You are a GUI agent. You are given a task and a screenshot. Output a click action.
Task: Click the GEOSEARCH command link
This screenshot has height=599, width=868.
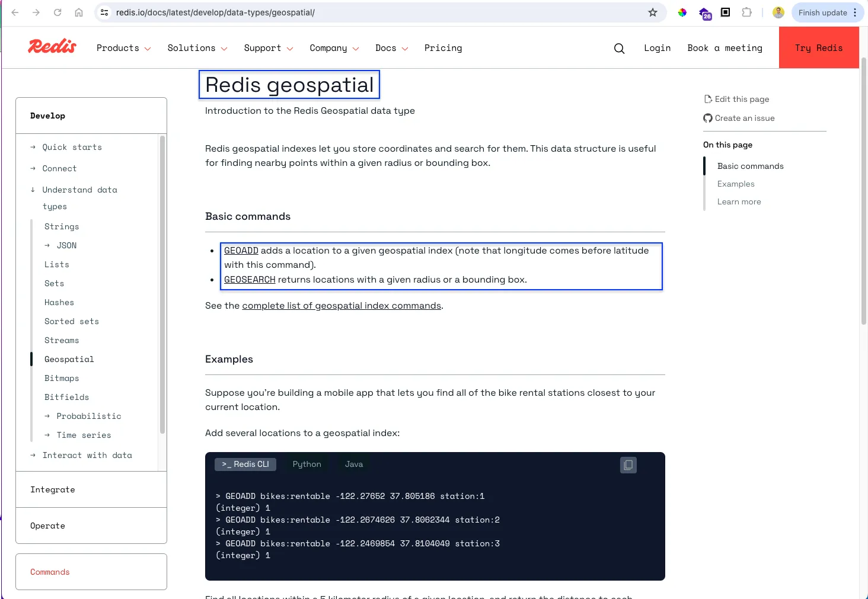(x=250, y=280)
